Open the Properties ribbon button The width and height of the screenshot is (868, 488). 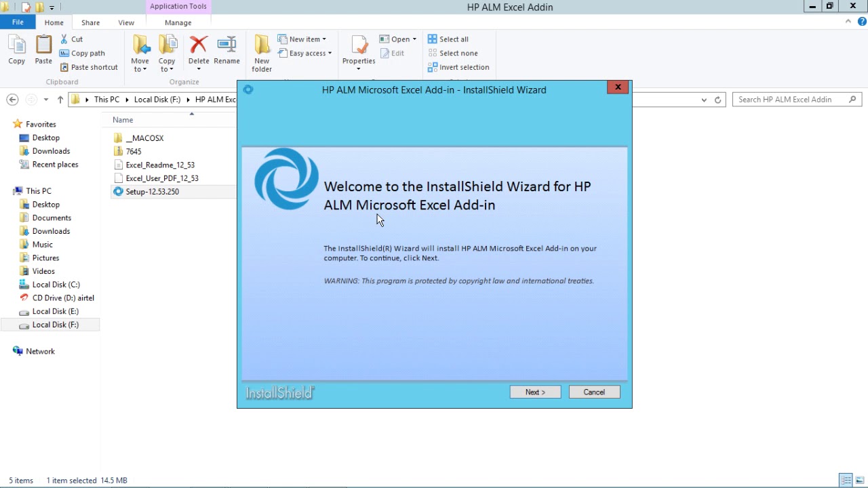point(359,54)
